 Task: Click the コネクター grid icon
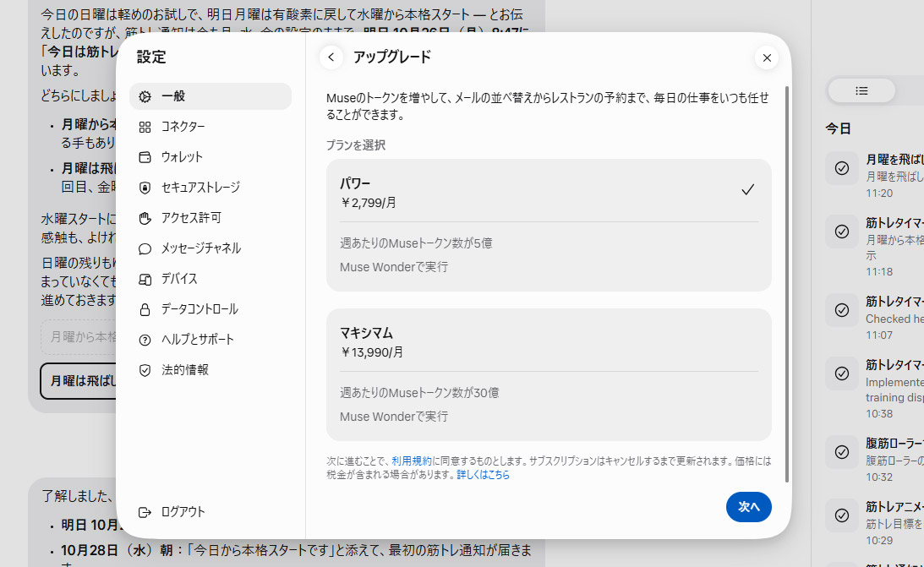pyautogui.click(x=145, y=128)
